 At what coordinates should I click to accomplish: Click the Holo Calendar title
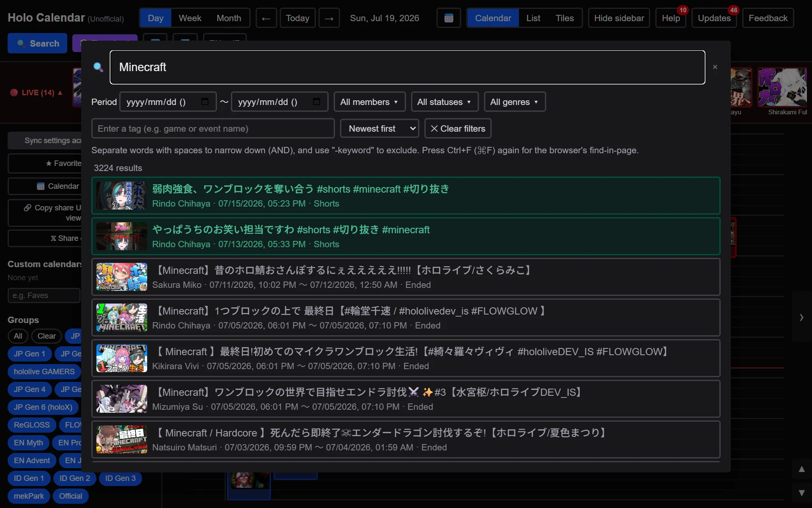point(46,18)
